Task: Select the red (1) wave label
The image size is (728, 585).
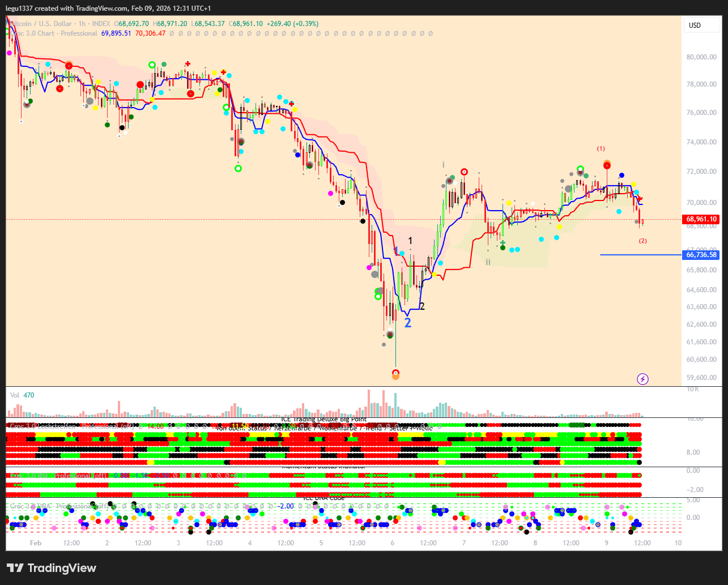Action: (601, 148)
